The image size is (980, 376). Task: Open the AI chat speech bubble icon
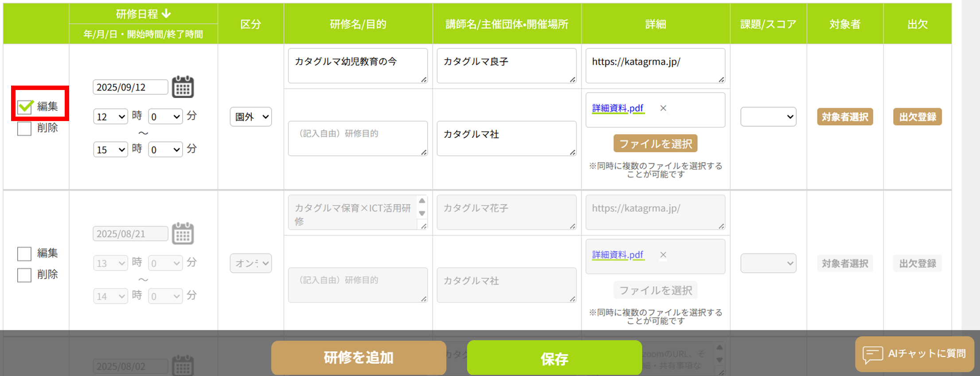pos(872,354)
